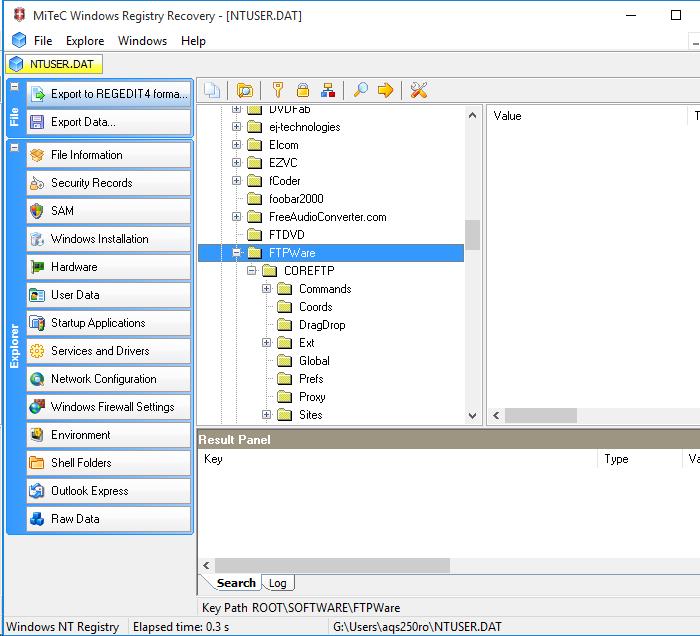Click the Export to REGEDIT4 green arrow icon
This screenshot has width=700, height=636.
coord(38,94)
